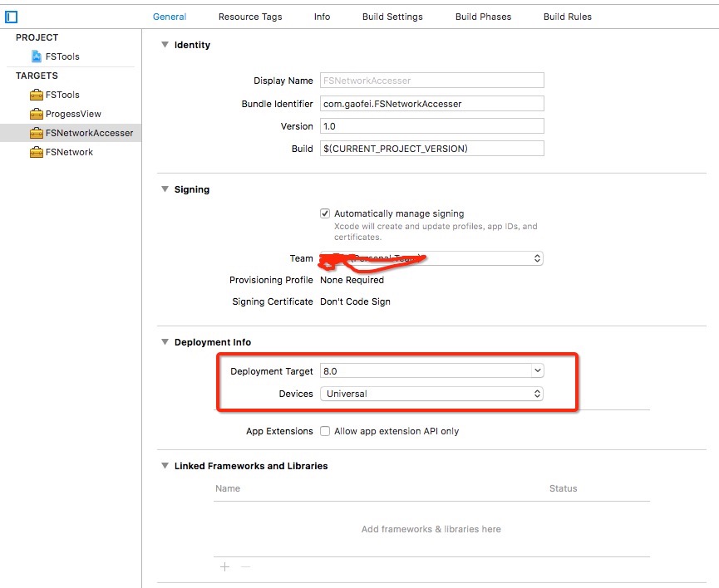Collapse the Identity section
The width and height of the screenshot is (719, 588).
point(165,45)
